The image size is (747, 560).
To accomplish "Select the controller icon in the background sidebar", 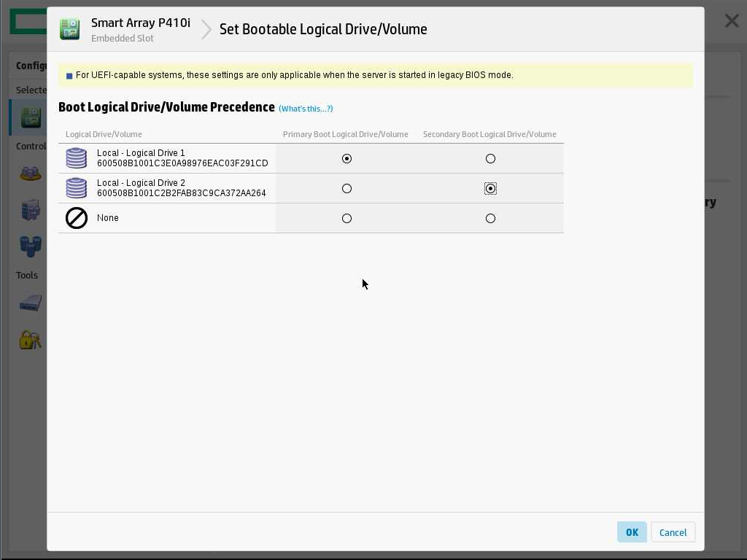I will pos(31,117).
